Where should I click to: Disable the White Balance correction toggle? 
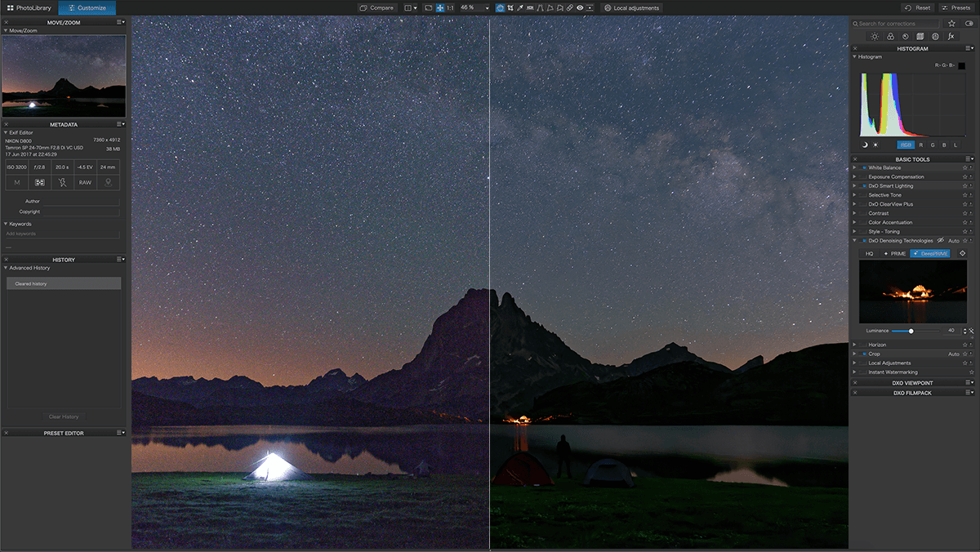[863, 167]
